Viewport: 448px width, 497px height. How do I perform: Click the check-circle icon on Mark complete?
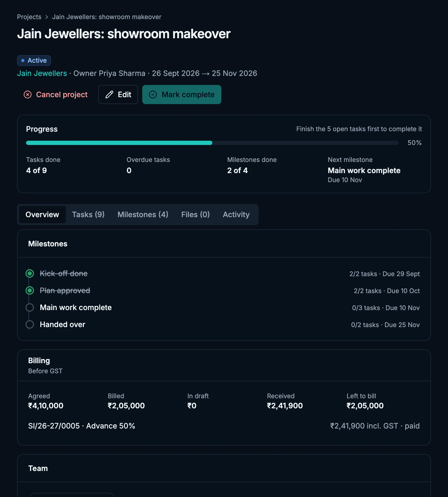(153, 95)
